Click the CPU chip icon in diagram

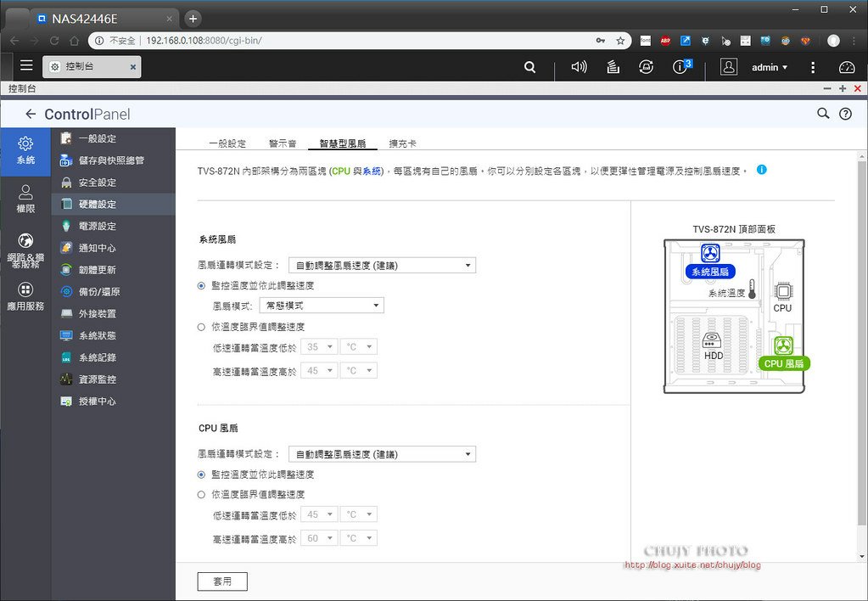pyautogui.click(x=783, y=291)
